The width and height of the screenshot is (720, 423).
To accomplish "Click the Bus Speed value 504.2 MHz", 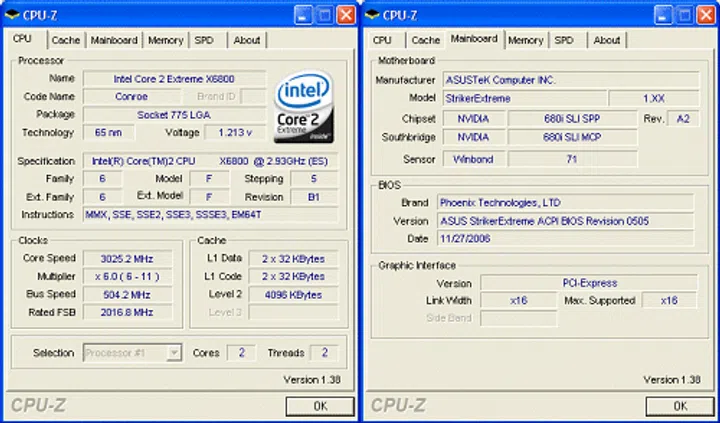I will (x=127, y=294).
